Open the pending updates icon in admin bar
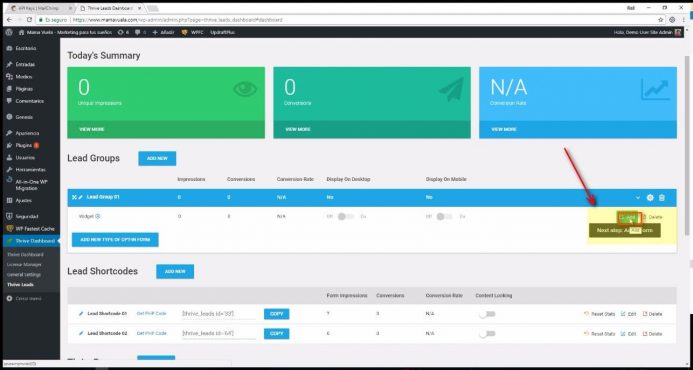This screenshot has width=693, height=370. 123,32
